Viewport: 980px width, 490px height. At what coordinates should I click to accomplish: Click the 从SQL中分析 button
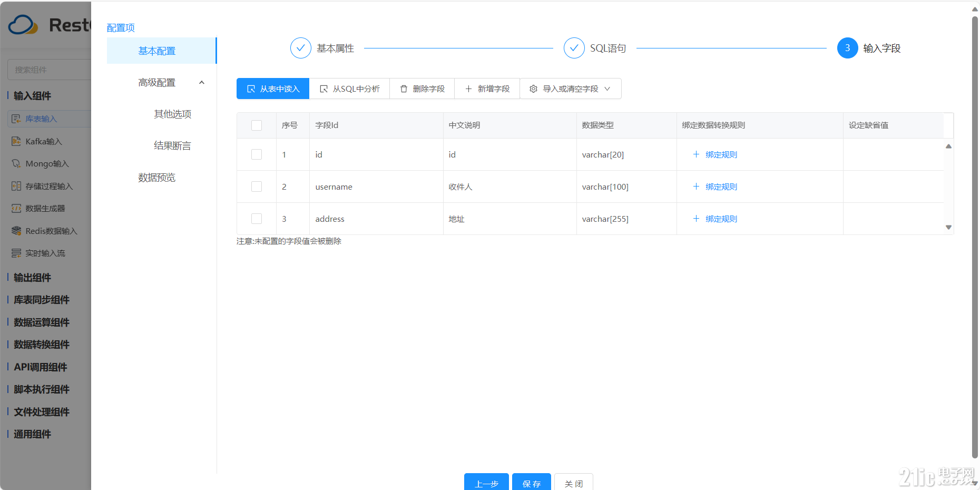[x=349, y=89]
